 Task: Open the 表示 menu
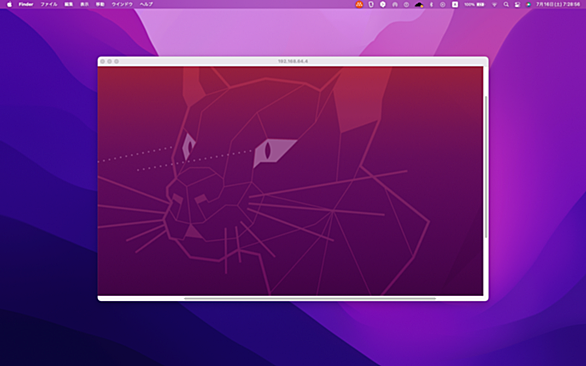tap(84, 4)
